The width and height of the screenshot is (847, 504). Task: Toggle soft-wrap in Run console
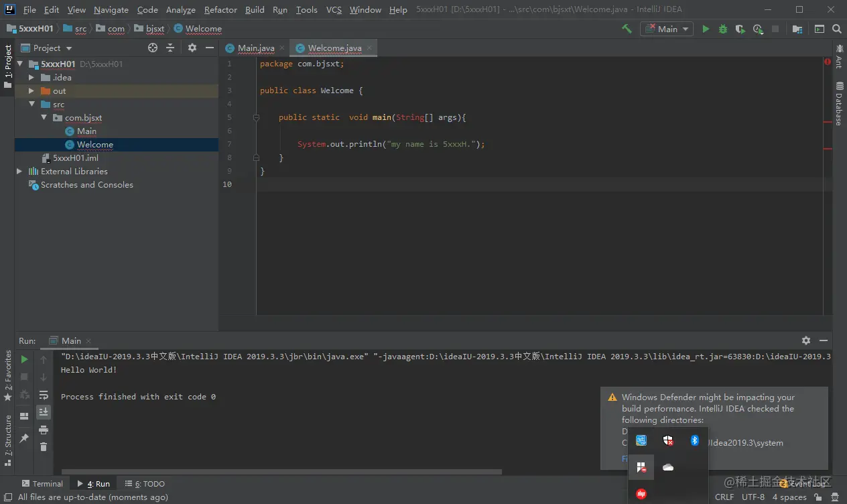[44, 395]
